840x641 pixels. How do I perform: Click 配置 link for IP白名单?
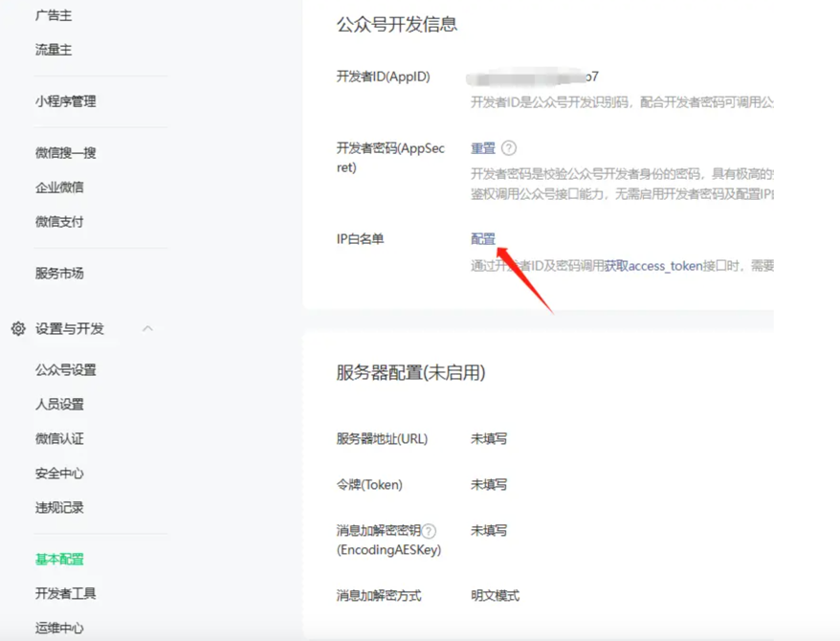tap(483, 239)
